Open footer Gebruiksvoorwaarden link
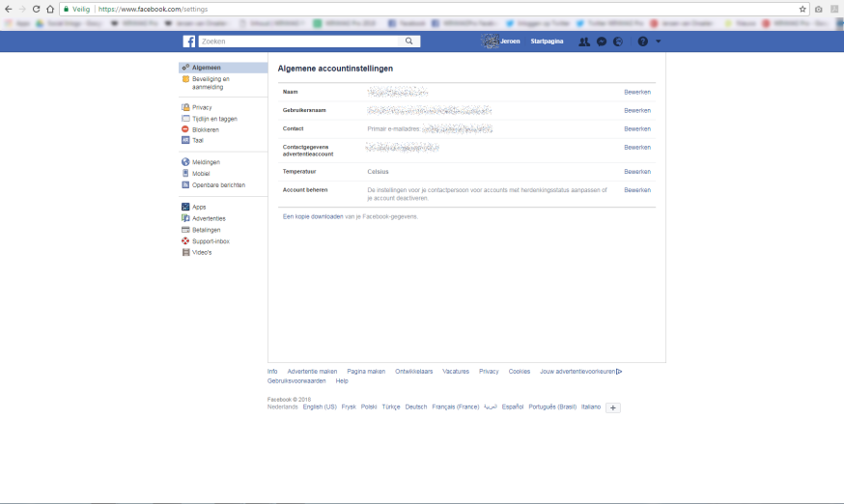 (296, 381)
